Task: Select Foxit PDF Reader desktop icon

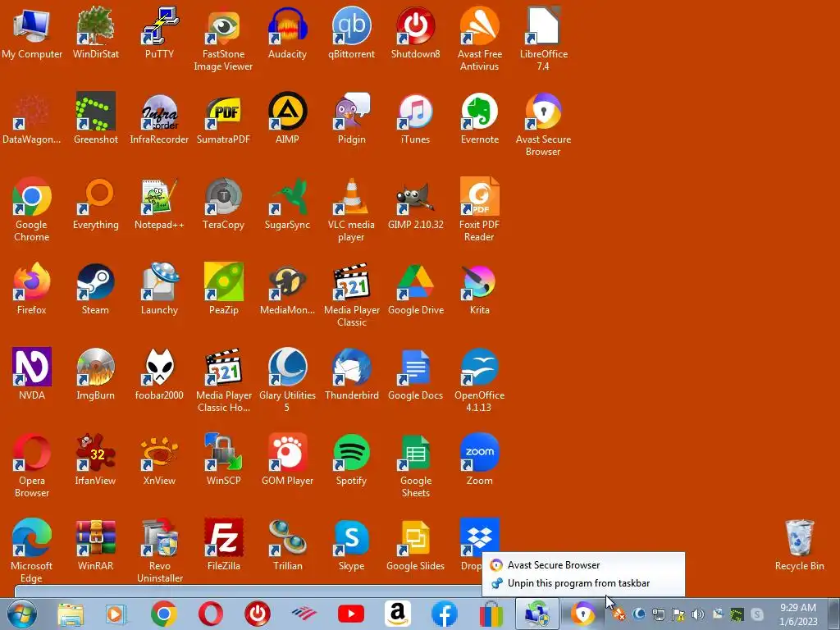Action: [479, 209]
